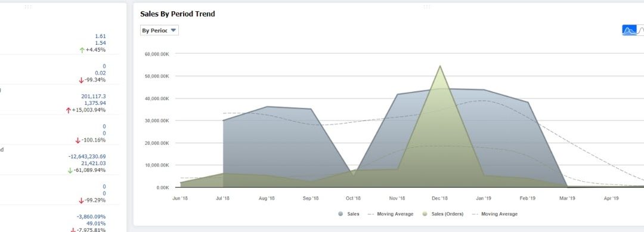The width and height of the screenshot is (644, 232).
Task: Click the value 0.02
Action: point(100,73)
